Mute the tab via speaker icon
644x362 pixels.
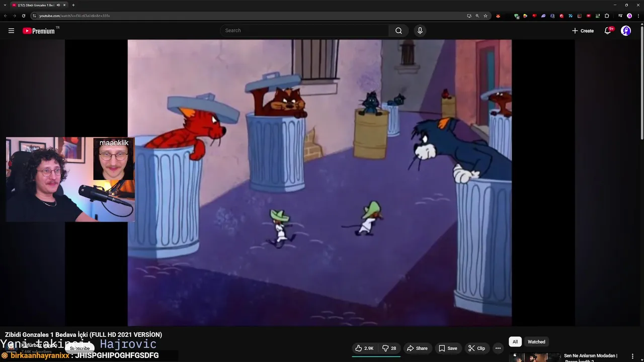[58, 5]
